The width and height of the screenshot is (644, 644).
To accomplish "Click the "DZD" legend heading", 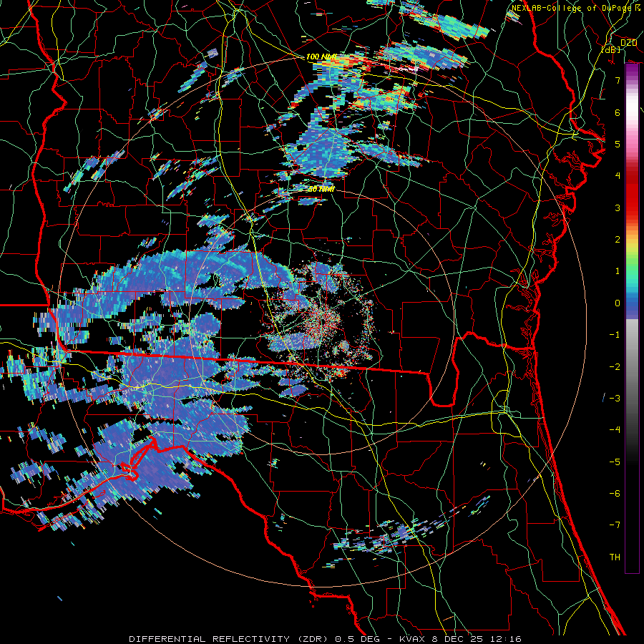I will [628, 43].
